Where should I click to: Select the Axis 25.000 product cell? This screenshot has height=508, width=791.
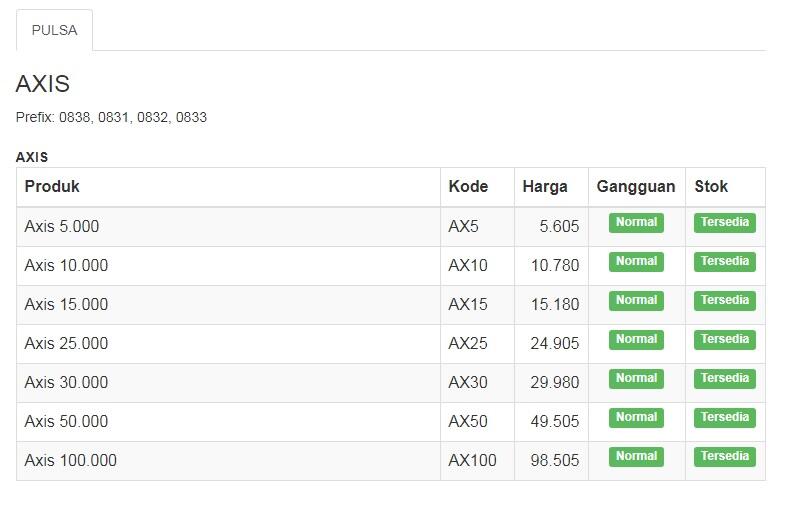point(229,344)
